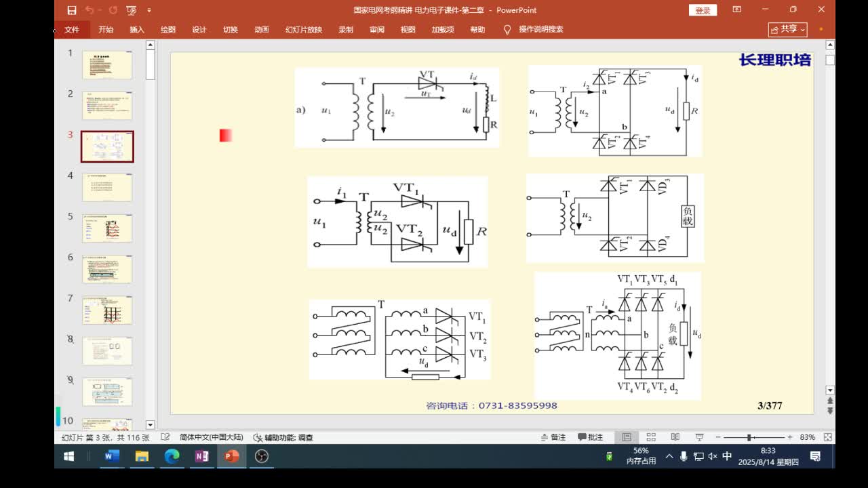Save the presentation with the floppy icon
This screenshot has width=868, height=488.
tap(72, 10)
